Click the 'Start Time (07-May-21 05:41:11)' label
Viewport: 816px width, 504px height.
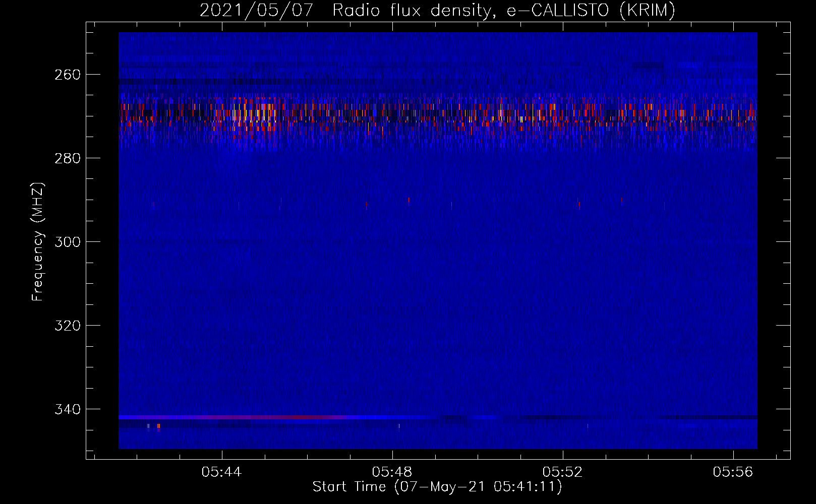437,487
